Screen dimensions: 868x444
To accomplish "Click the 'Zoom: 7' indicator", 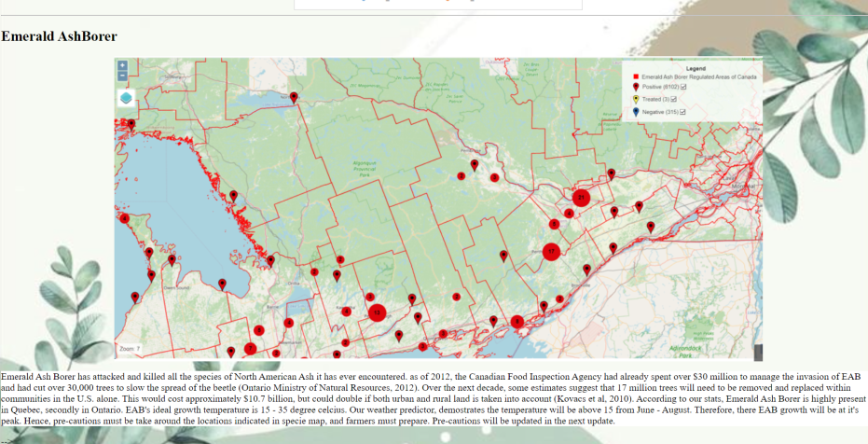I will pyautogui.click(x=131, y=349).
